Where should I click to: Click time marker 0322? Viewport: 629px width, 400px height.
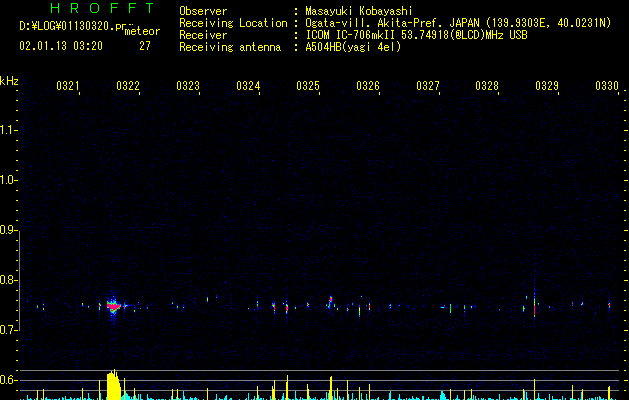point(128,85)
